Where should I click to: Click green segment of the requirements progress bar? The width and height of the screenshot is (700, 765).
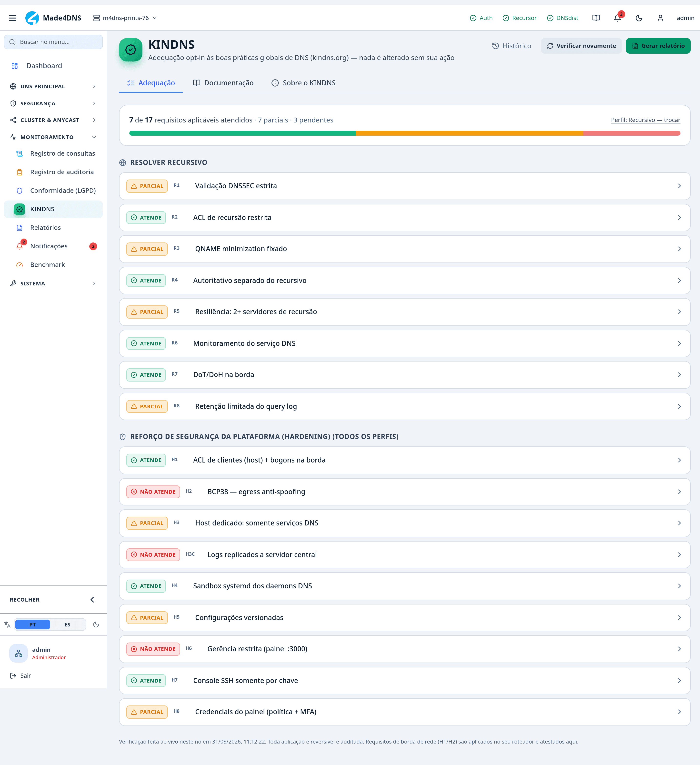coord(242,133)
